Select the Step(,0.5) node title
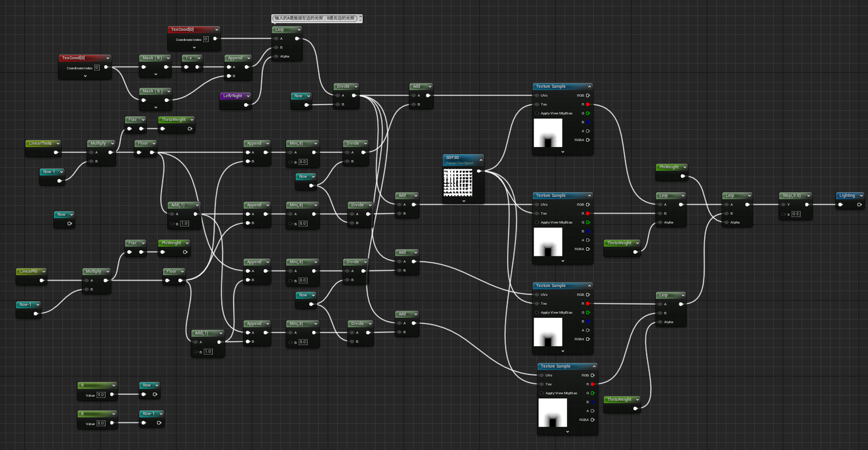The height and width of the screenshot is (450, 868). click(791, 195)
